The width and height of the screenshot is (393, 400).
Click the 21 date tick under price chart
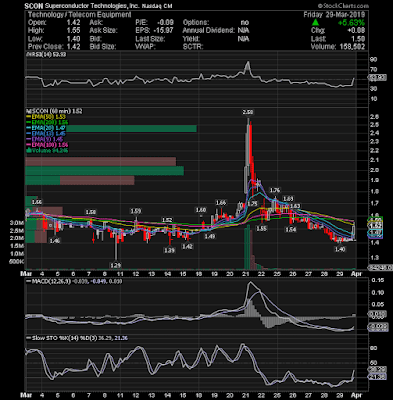coord(246,274)
